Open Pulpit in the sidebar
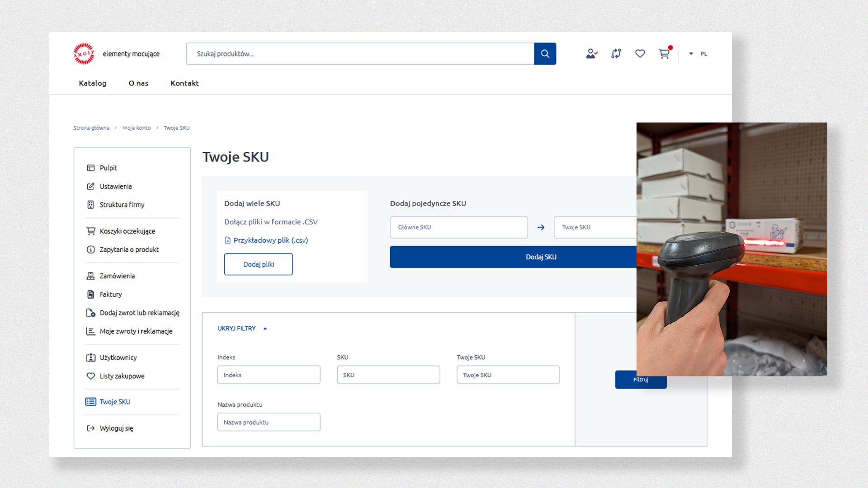The height and width of the screenshot is (488, 868). click(108, 168)
